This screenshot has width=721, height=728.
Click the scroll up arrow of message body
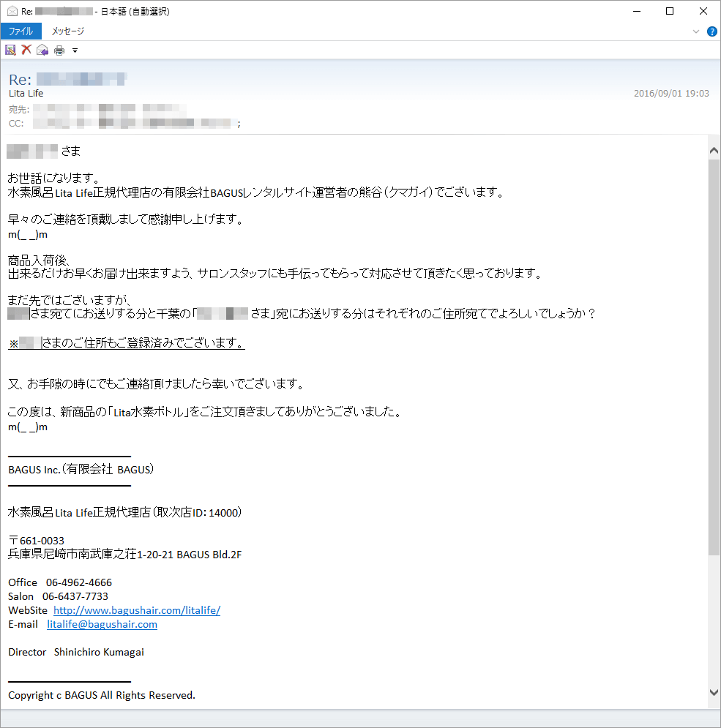click(x=714, y=151)
